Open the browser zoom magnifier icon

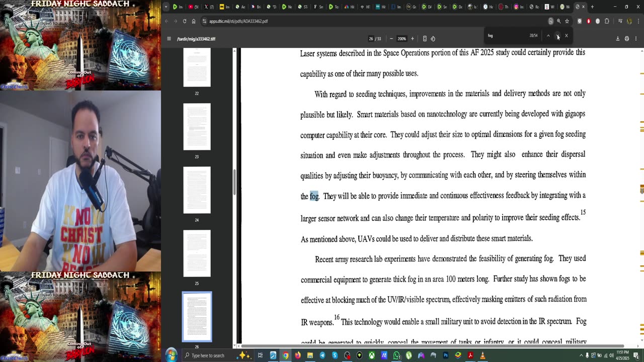(x=558, y=21)
